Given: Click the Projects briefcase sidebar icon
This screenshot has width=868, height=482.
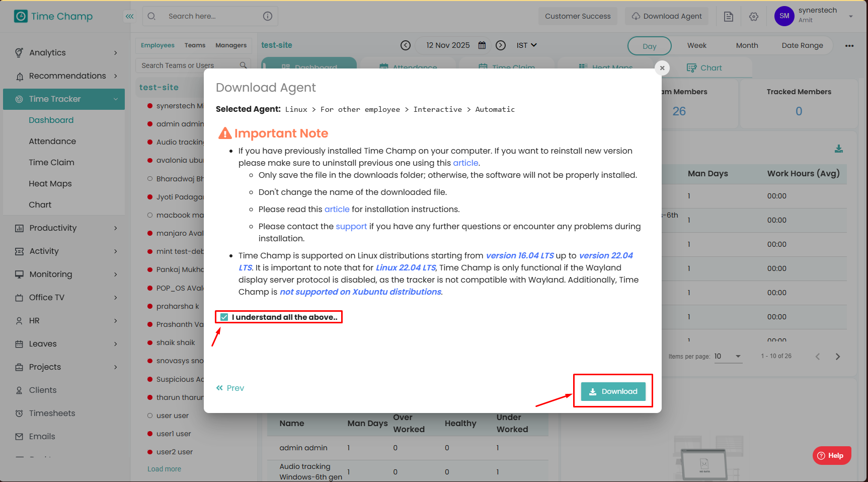Looking at the screenshot, I should pos(19,367).
